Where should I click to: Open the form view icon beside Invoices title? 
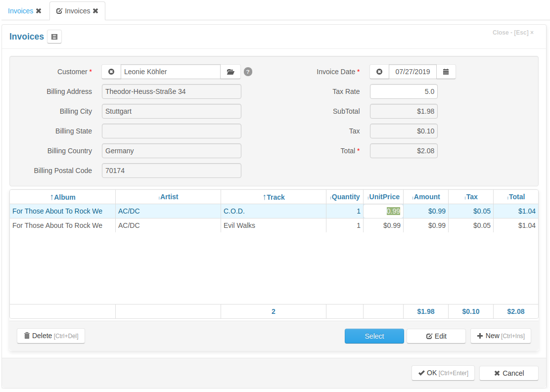point(54,37)
